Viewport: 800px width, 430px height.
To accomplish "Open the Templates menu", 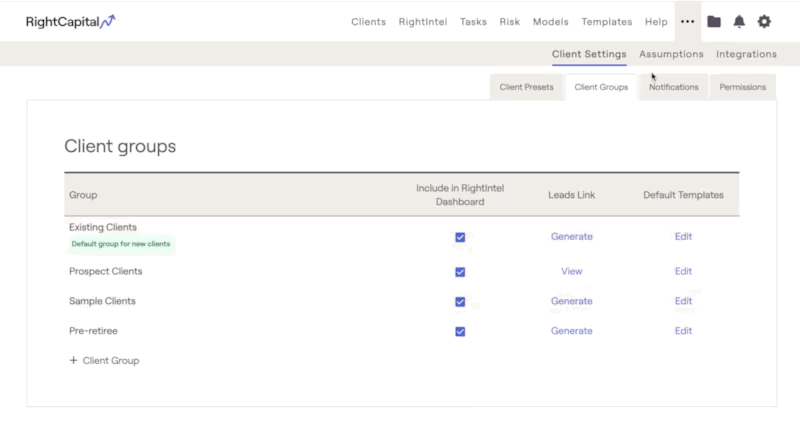I will (x=607, y=22).
